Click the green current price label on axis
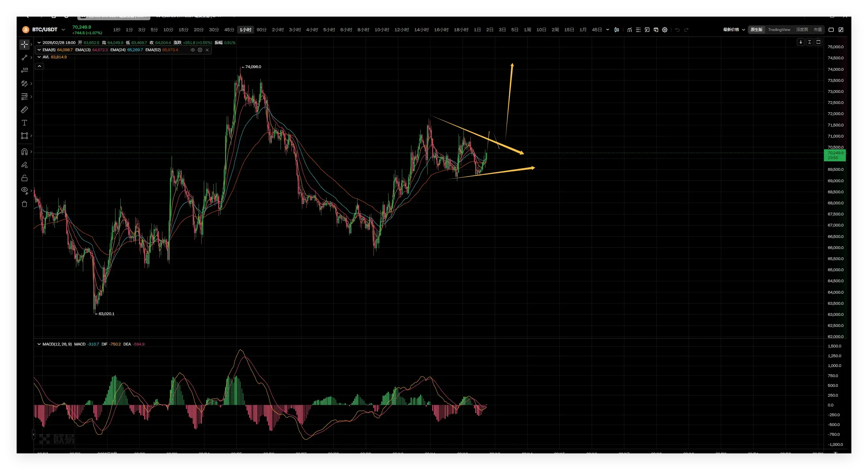 click(835, 155)
